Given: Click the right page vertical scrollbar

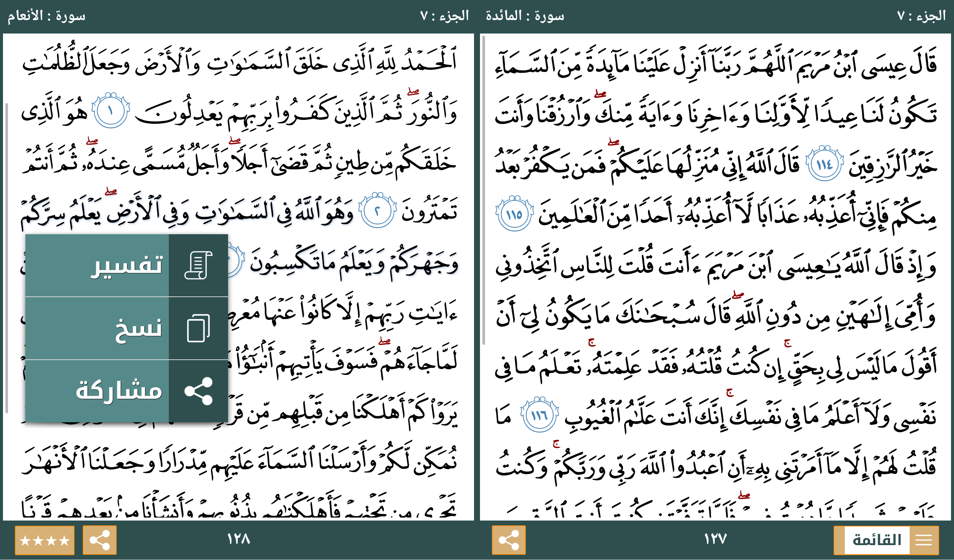Looking at the screenshot, I should pyautogui.click(x=483, y=189).
